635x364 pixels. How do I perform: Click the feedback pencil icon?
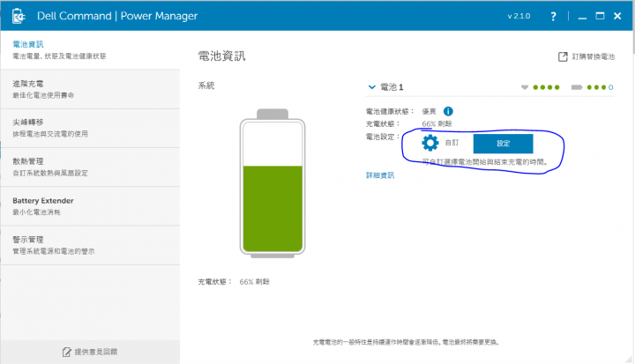(66, 352)
